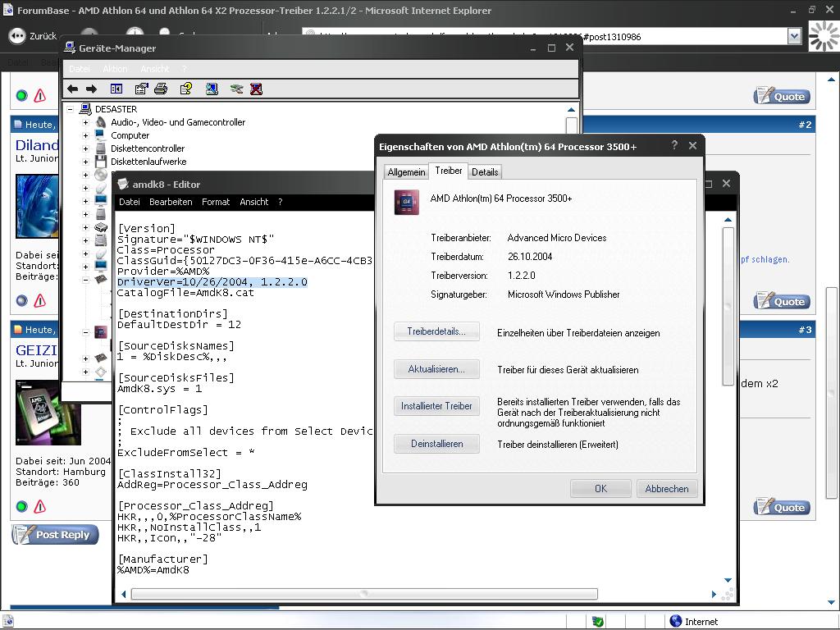840x630 pixels.
Task: Click the CatalogFile=AmdK8.cat line in editor
Action: point(185,293)
